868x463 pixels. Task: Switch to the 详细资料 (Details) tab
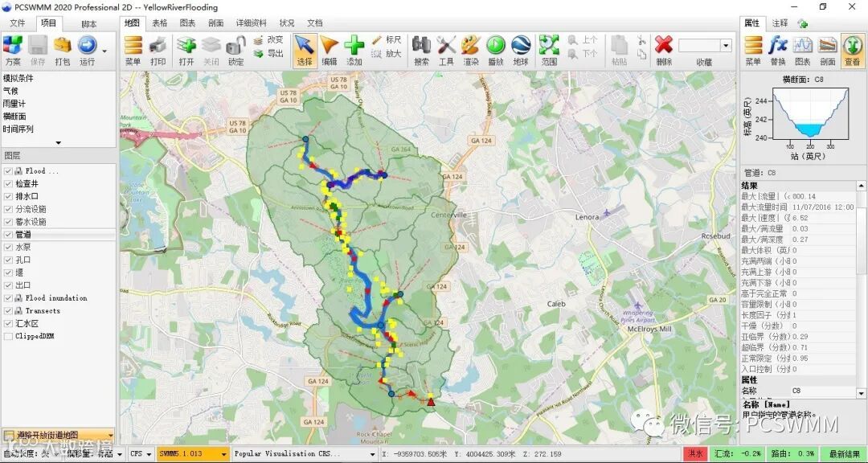pos(252,23)
